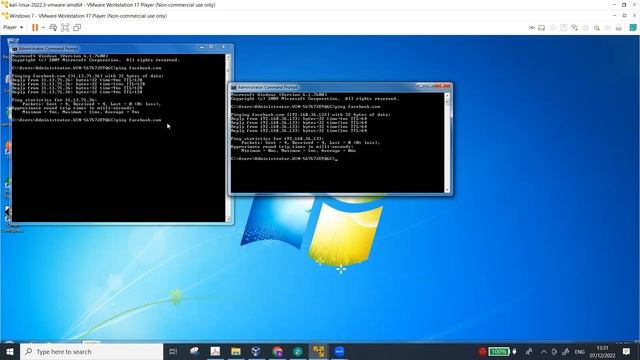Open VirtualBox from the taskbar

(x=256, y=351)
